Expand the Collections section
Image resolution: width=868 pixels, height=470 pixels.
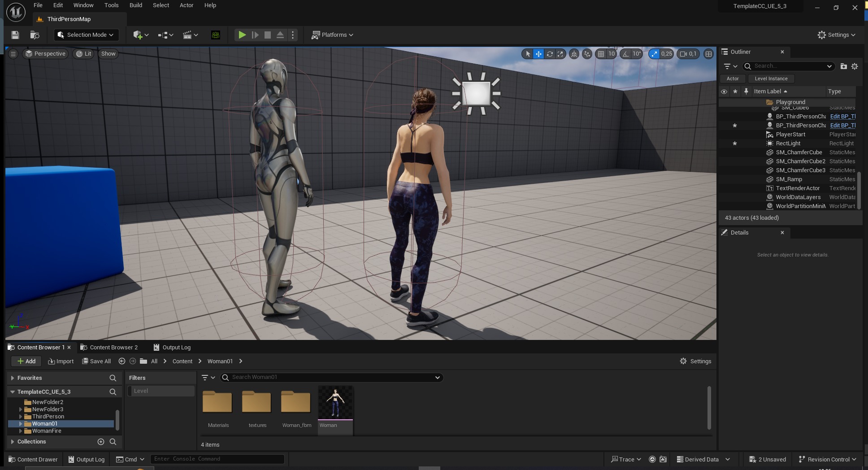tap(13, 442)
